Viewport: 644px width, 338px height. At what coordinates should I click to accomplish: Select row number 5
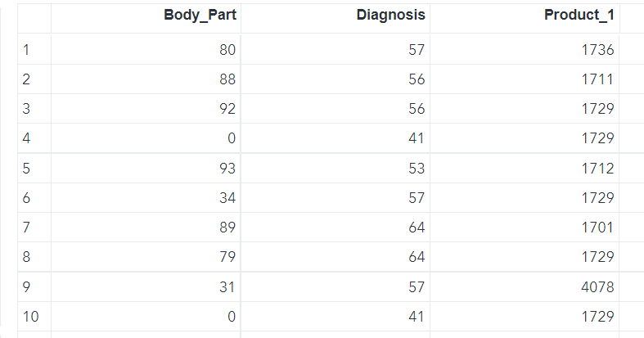click(x=26, y=169)
